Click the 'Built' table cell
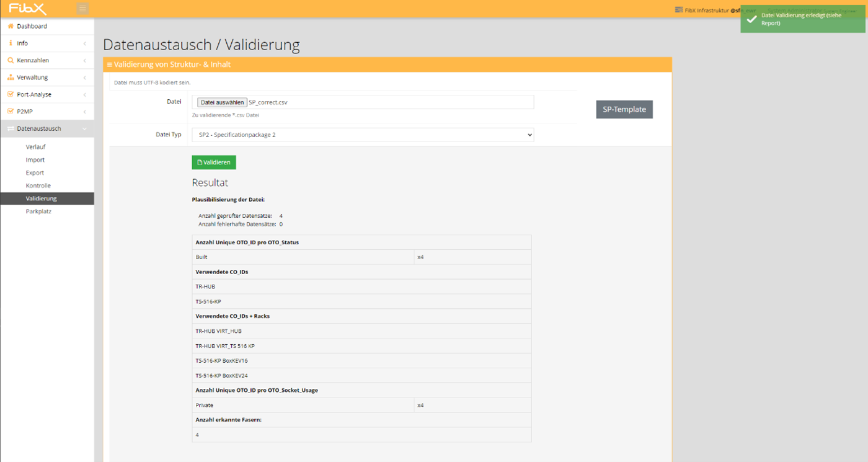 tap(303, 257)
